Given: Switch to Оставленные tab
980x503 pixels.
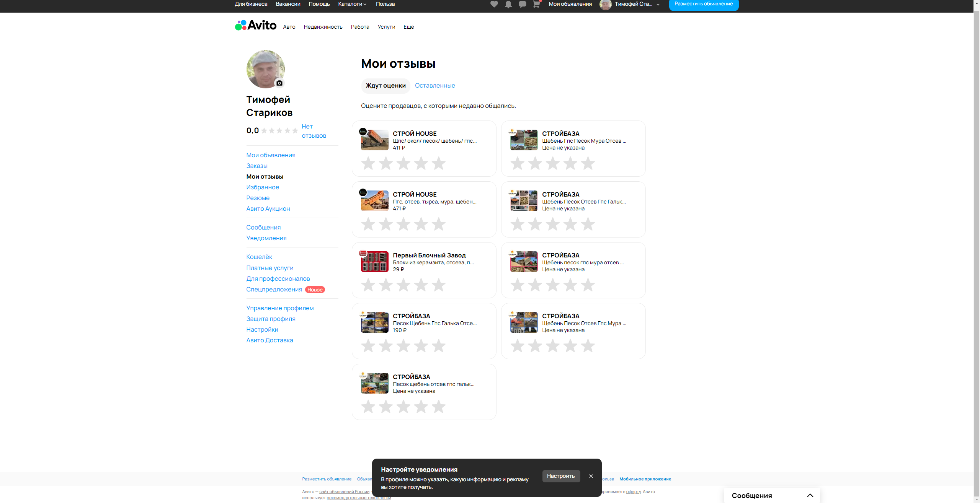Looking at the screenshot, I should tap(435, 86).
